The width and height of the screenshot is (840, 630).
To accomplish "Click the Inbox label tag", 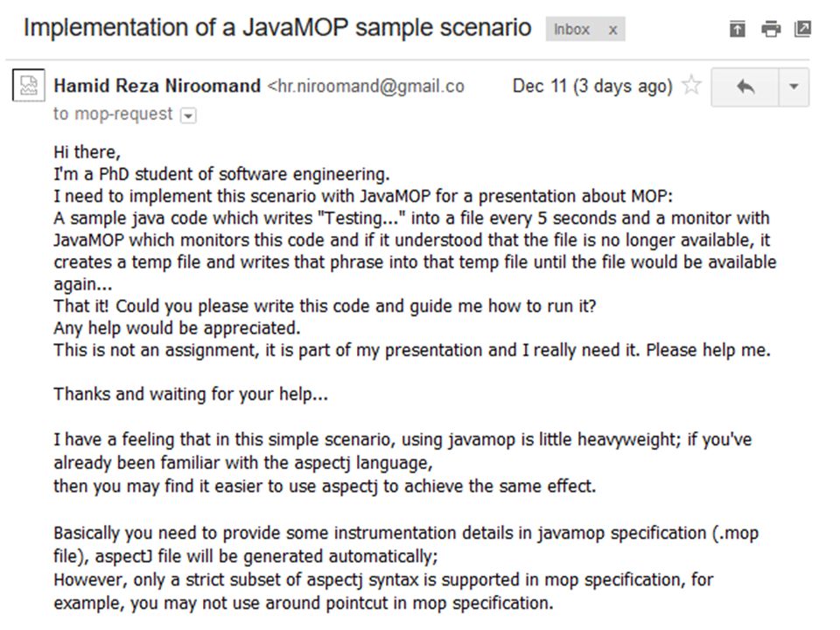I will click(571, 30).
